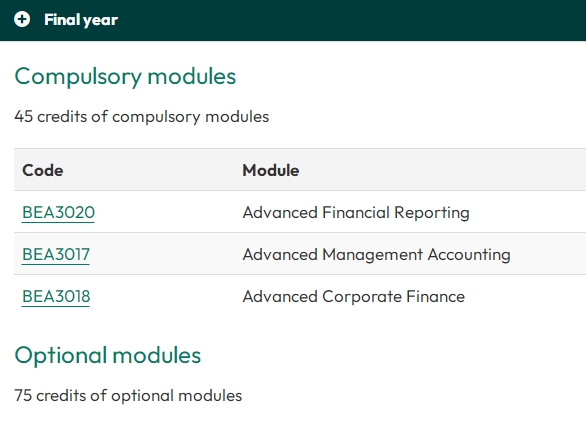Click the plus icon beside Final year

point(22,19)
